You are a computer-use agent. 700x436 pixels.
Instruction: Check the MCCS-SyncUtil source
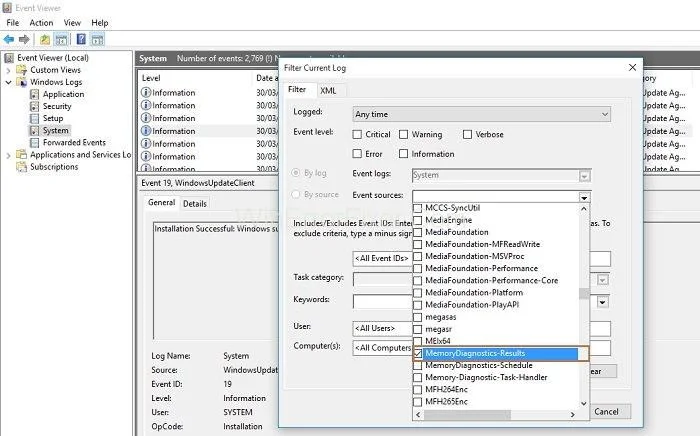[418, 208]
